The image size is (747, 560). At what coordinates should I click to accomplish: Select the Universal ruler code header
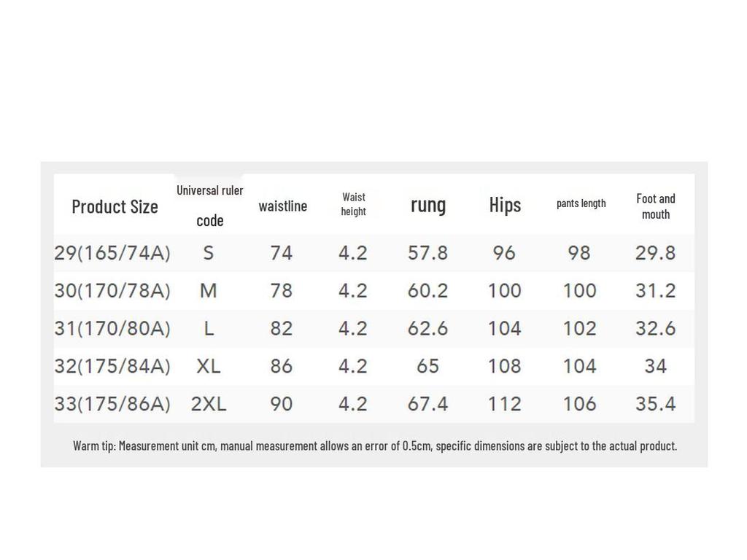[209, 205]
